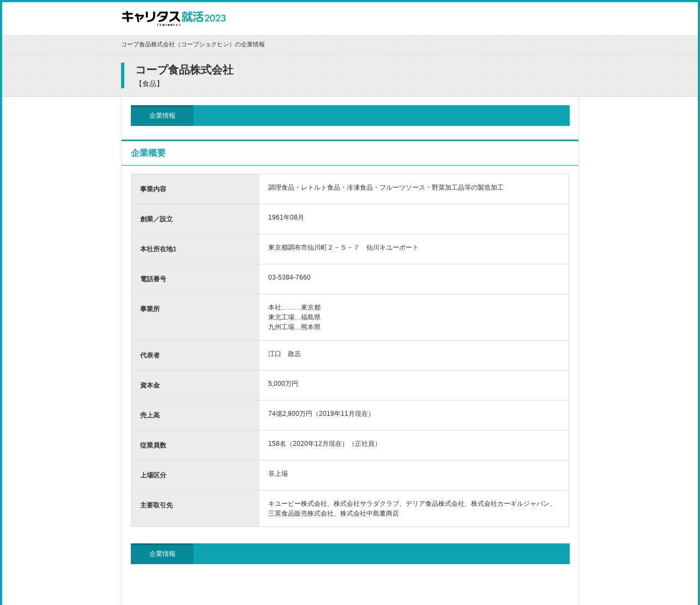Viewport: 700px width, 605px height.
Task: Click the breadcrumb text コープ食品株式会社の企業情報
Action: 193,45
